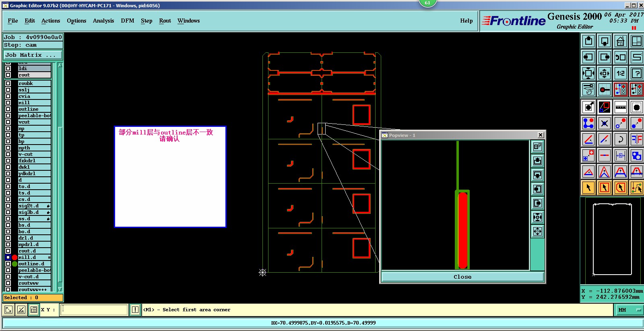Toggle the checkbox for sig2t.d layer
This screenshot has height=331, width=644.
point(8,206)
